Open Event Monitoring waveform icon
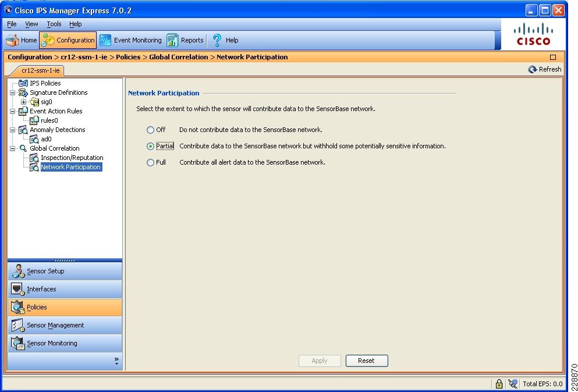This screenshot has height=392, width=578. coord(105,40)
